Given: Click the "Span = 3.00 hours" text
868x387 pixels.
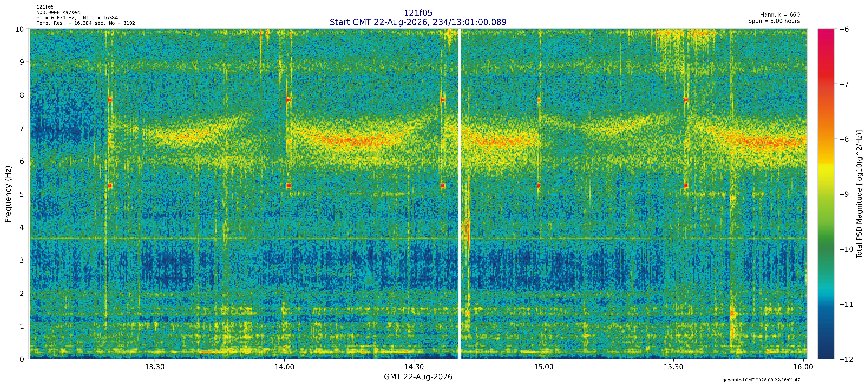Looking at the screenshot, I should tap(774, 21).
